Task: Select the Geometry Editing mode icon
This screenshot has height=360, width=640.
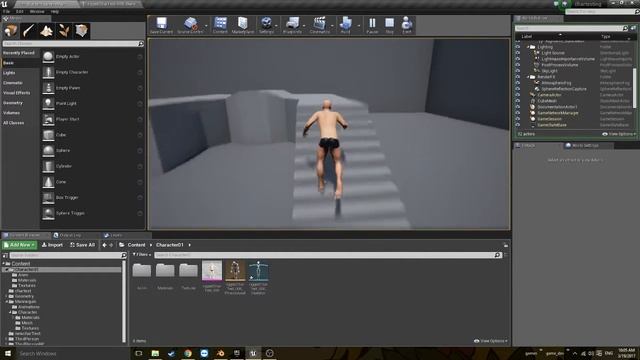Action: point(82,31)
